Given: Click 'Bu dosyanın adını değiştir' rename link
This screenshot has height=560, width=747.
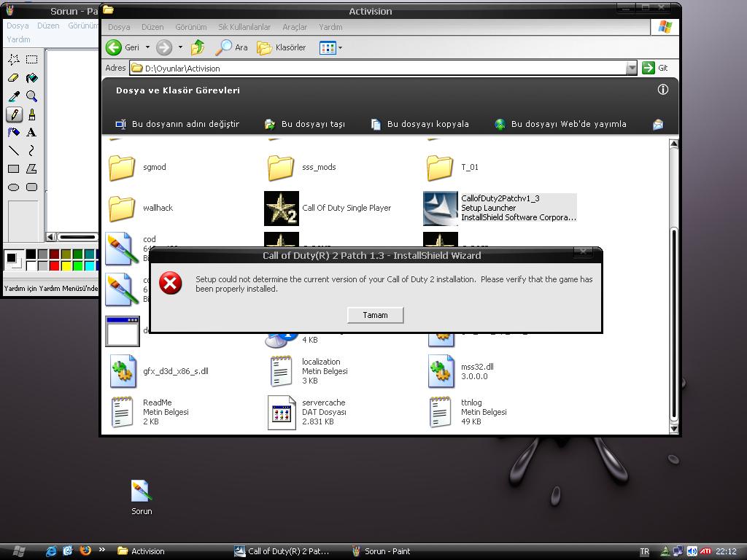Looking at the screenshot, I should click(x=177, y=124).
